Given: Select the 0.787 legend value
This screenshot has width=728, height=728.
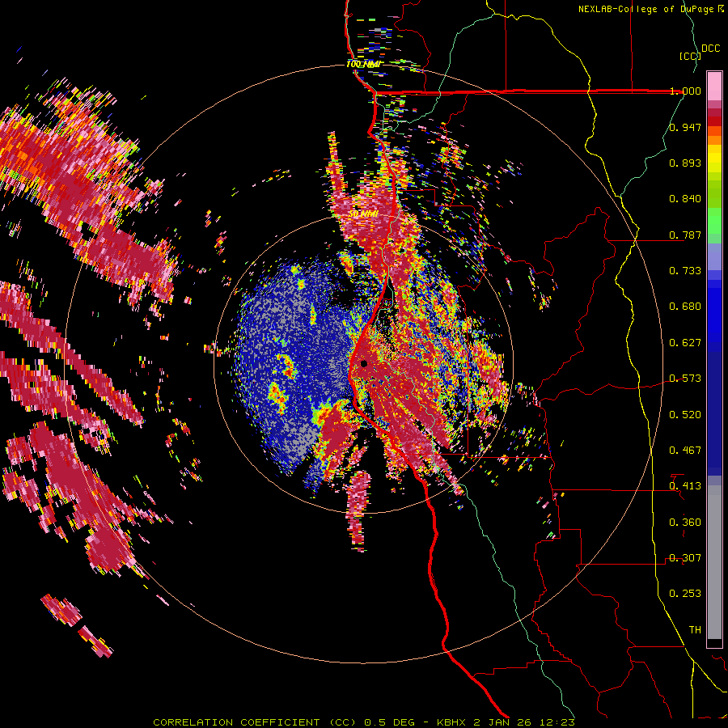Looking at the screenshot, I should [x=685, y=235].
